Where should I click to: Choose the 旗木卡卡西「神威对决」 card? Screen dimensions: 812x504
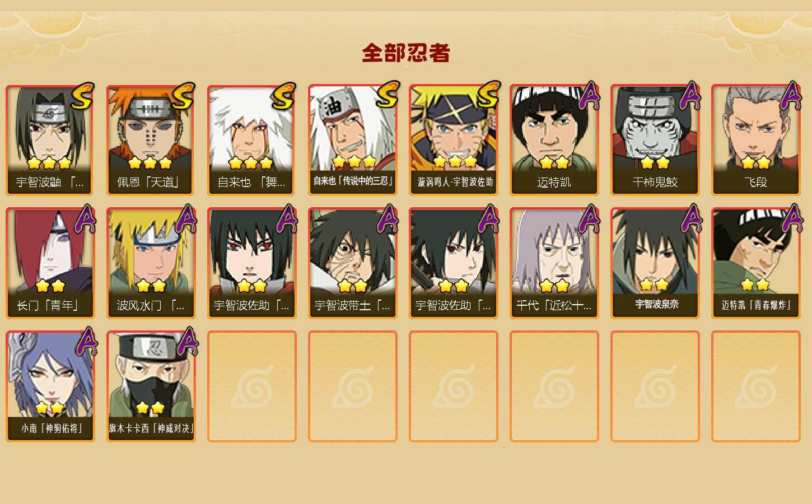(151, 386)
